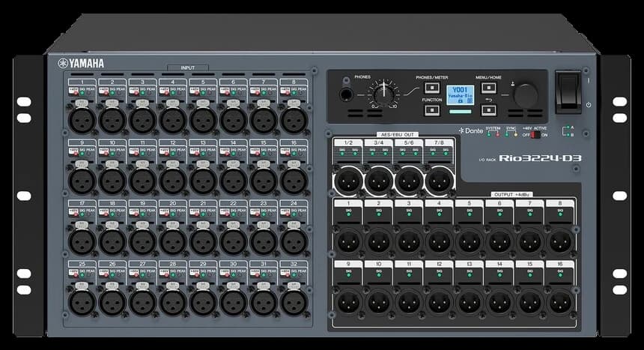The height and width of the screenshot is (350, 644).
Task: Click the SIG LED of output 6
Action: pos(499,214)
